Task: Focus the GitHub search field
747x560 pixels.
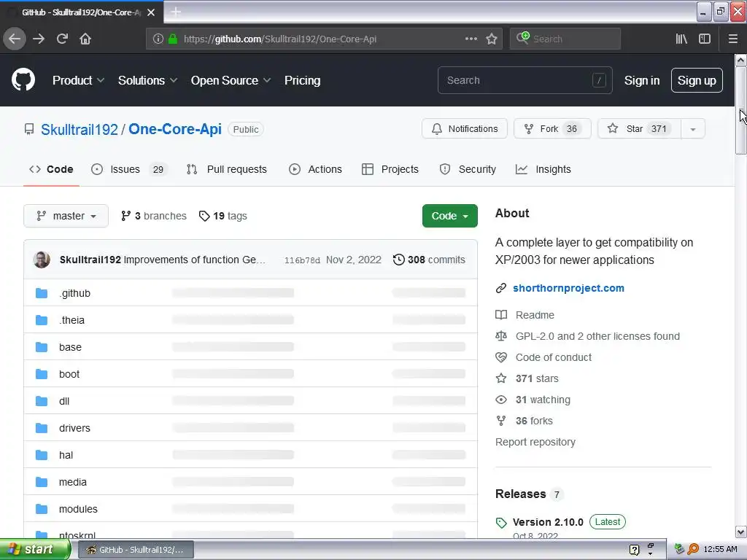Action: [x=525, y=80]
